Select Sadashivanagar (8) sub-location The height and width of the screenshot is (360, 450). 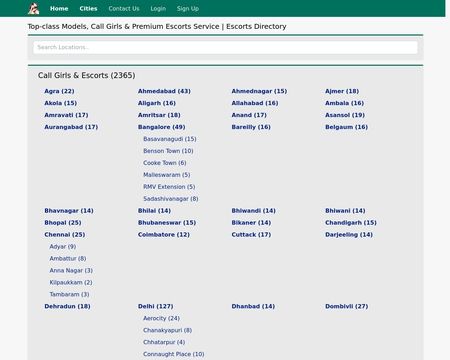coord(171,199)
